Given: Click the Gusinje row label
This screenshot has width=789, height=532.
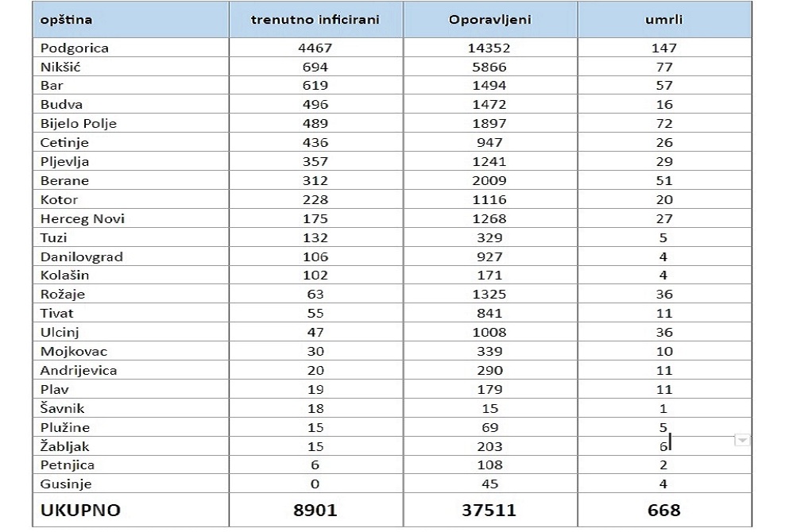Looking at the screenshot, I should pyautogui.click(x=66, y=484).
